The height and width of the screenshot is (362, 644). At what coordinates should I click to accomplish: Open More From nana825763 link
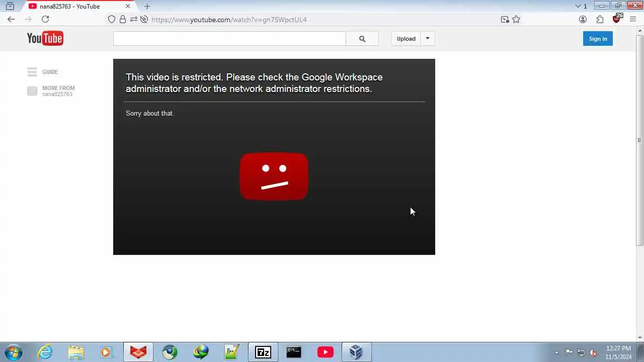tap(51, 91)
